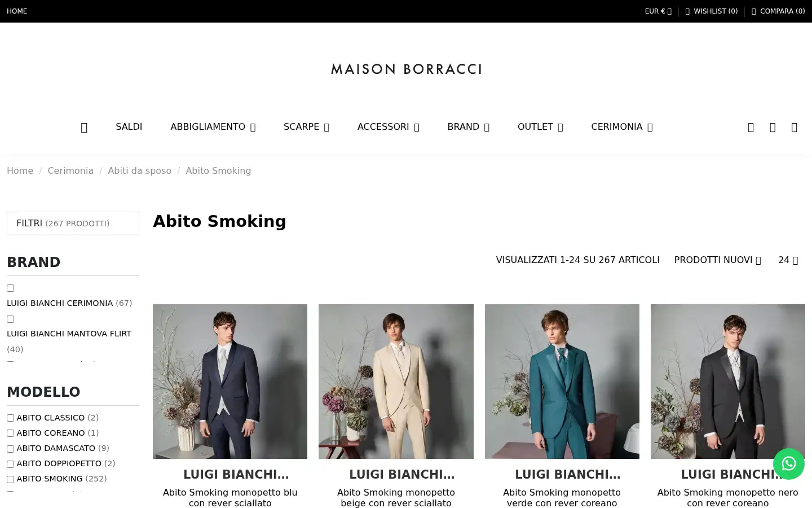The height and width of the screenshot is (508, 812).
Task: Open the WISHLIST (0) link
Action: point(711,11)
